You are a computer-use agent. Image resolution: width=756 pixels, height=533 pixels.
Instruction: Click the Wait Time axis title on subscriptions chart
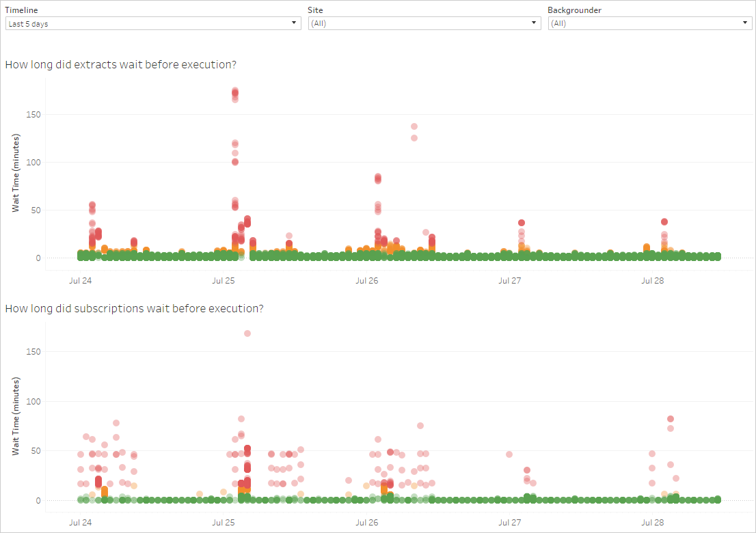(x=15, y=417)
